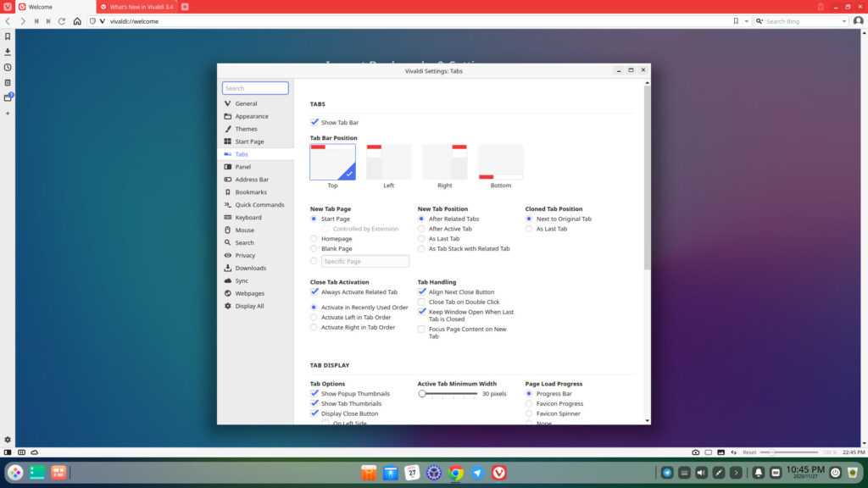Open the Bookmarks panel in the Vivaldi sidebar

[7, 37]
